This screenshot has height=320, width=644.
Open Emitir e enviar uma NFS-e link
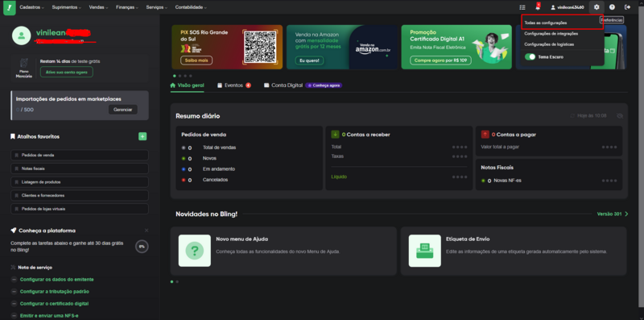pyautogui.click(x=49, y=315)
